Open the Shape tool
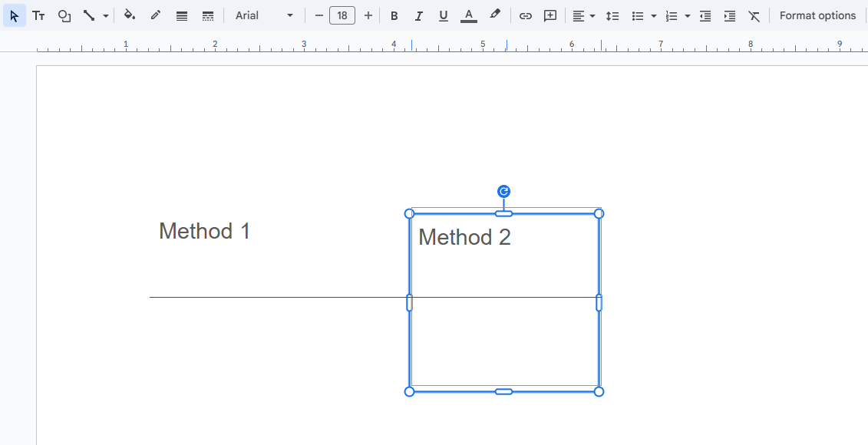 [64, 15]
